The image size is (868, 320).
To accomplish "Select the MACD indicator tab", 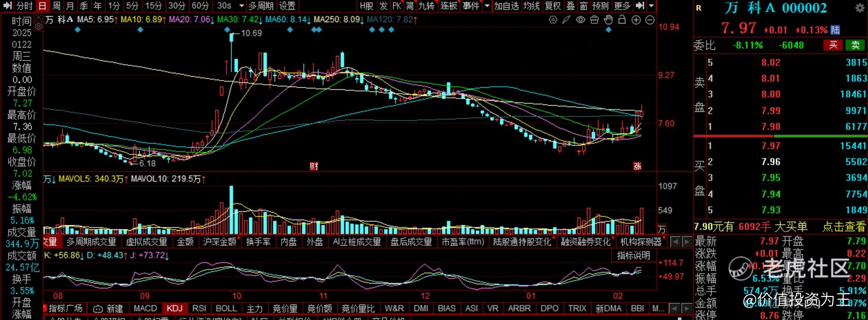I will pyautogui.click(x=145, y=309).
